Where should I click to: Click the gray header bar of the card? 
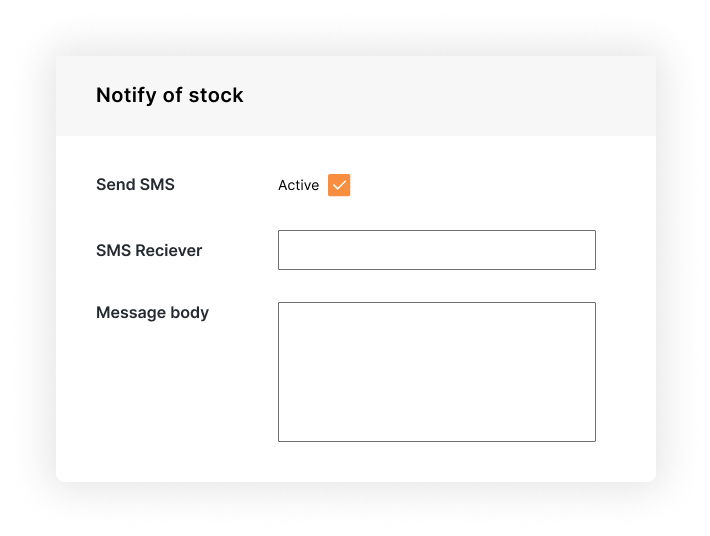[355, 96]
